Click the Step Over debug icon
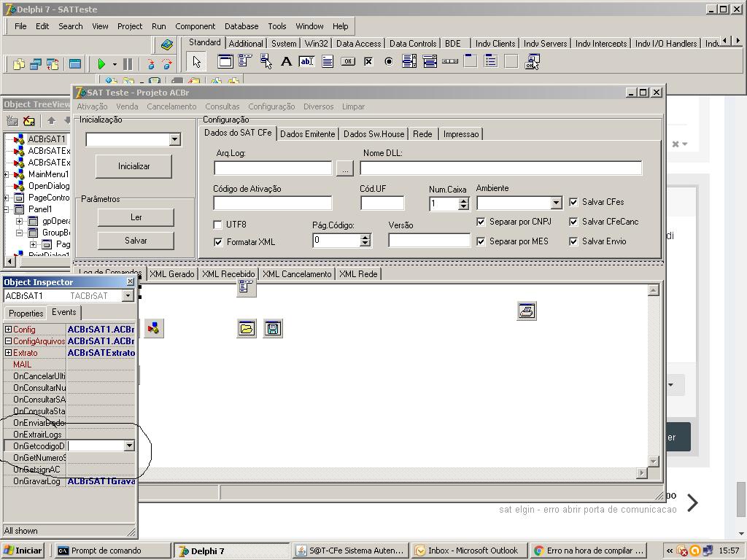The height and width of the screenshot is (560, 747). pyautogui.click(x=167, y=64)
